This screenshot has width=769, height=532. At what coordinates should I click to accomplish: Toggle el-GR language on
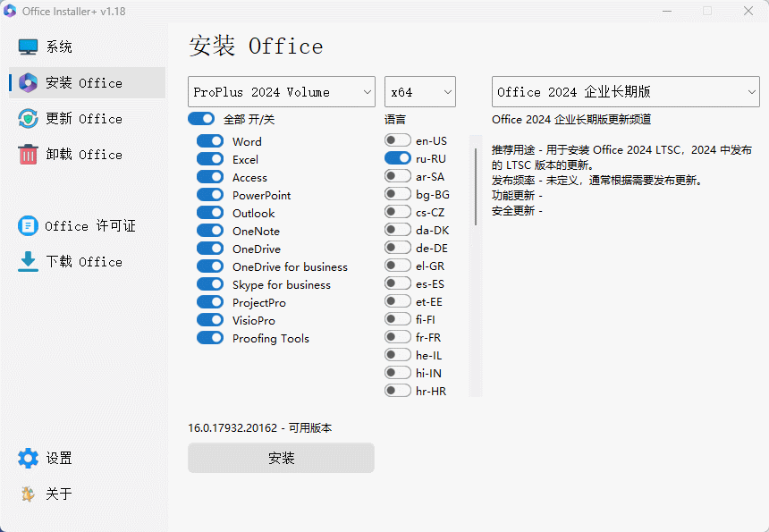tap(398, 266)
